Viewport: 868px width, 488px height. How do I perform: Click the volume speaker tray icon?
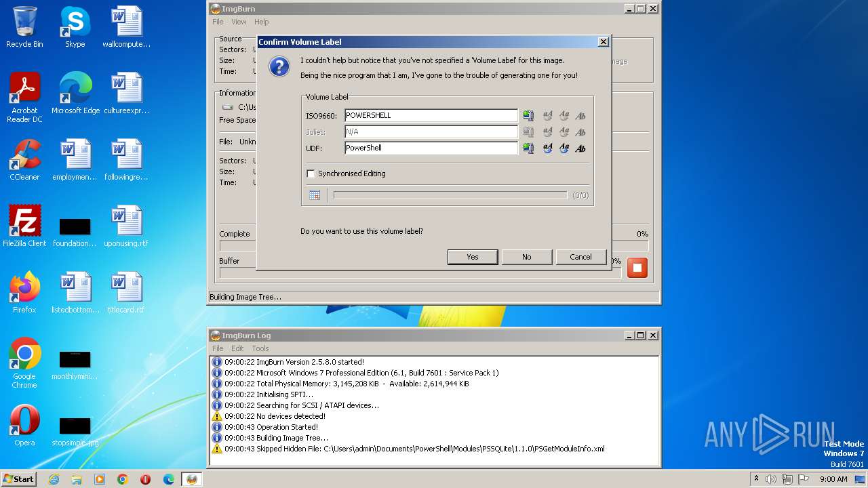tap(770, 479)
